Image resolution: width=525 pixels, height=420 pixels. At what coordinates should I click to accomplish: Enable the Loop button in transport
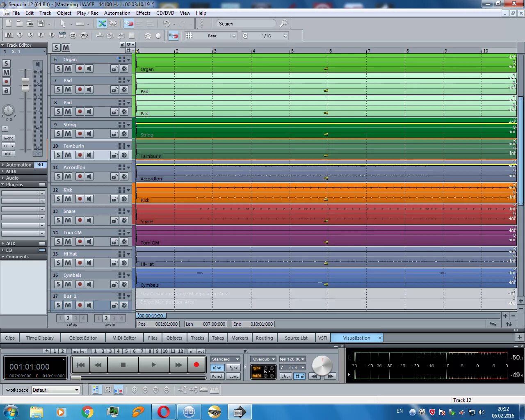click(234, 376)
